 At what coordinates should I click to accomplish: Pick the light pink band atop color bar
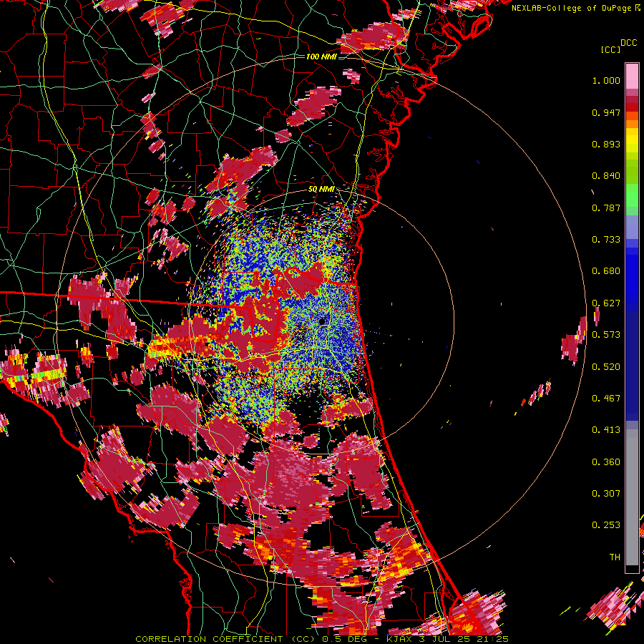pos(632,76)
